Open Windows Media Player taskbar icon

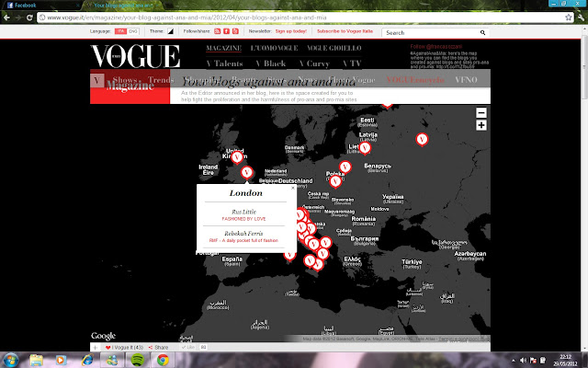point(61,360)
